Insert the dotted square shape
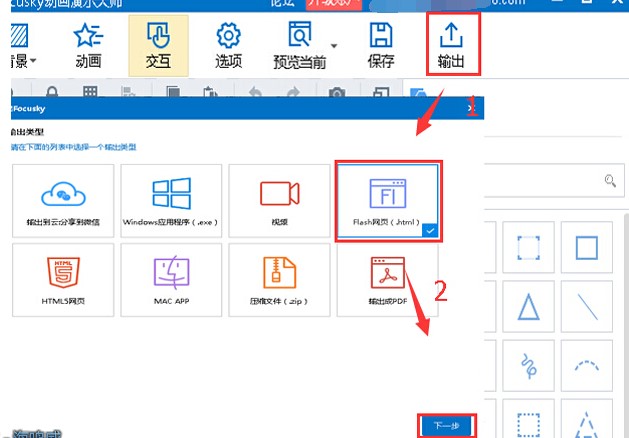 [x=528, y=419]
